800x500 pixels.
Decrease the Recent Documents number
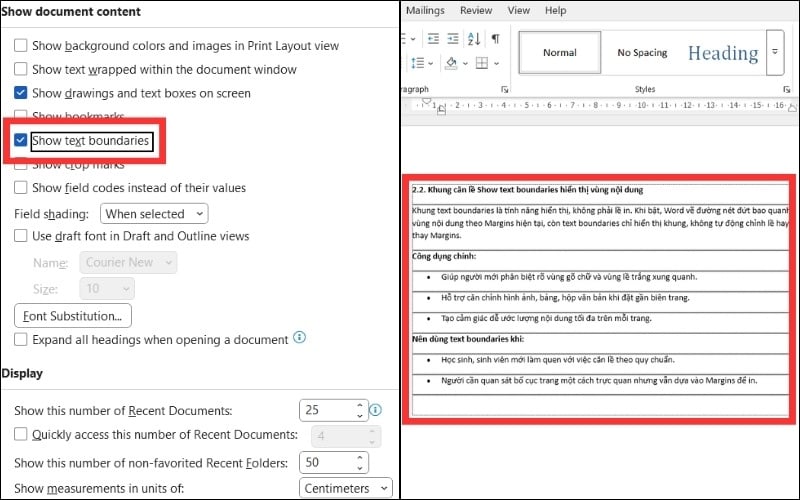tap(360, 415)
